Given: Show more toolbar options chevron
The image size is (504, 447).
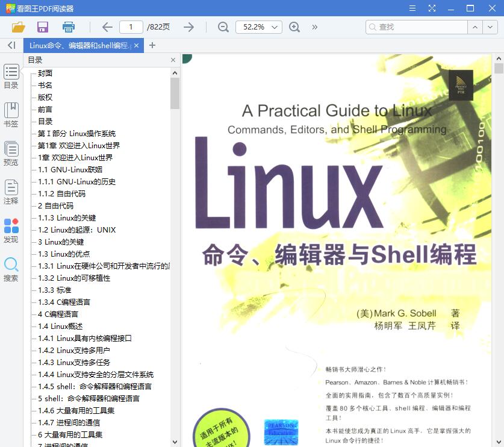Looking at the screenshot, I should (x=315, y=27).
